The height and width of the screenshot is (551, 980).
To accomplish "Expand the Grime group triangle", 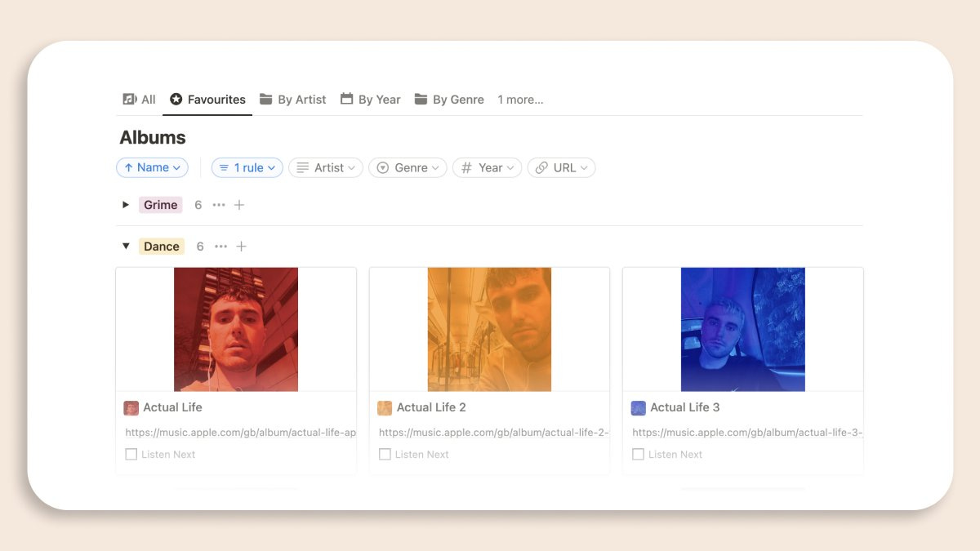I will click(x=126, y=205).
